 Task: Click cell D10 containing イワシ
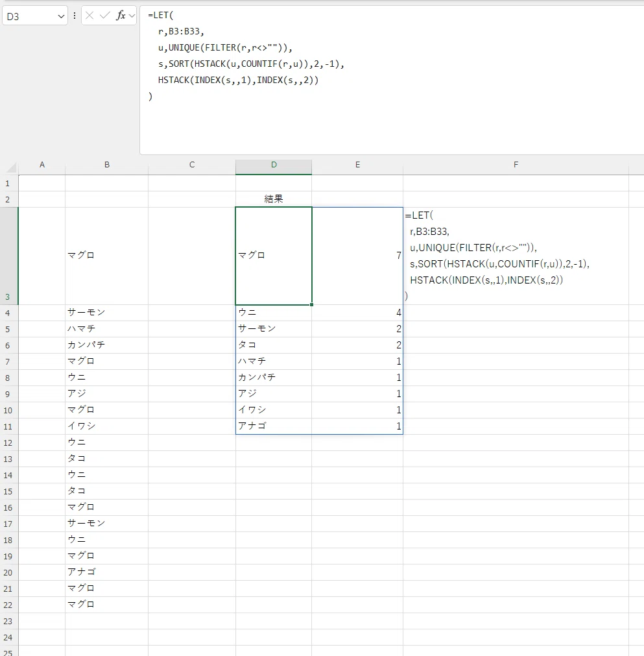click(x=274, y=410)
